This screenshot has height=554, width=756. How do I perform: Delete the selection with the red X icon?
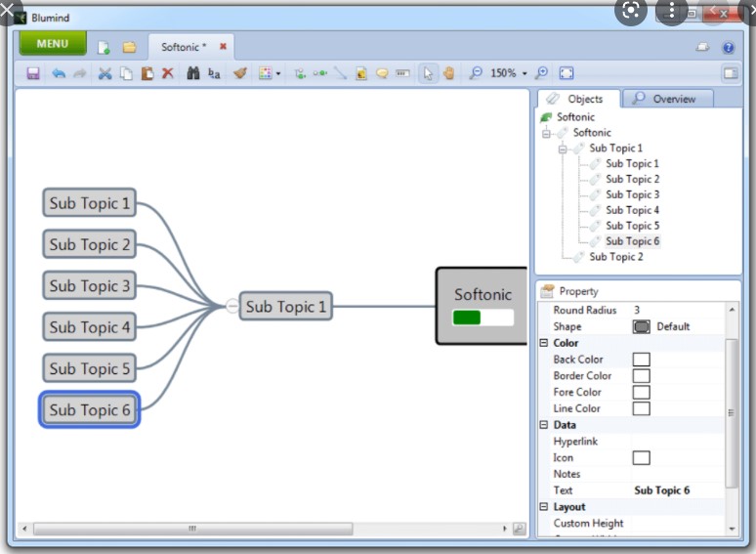[167, 73]
